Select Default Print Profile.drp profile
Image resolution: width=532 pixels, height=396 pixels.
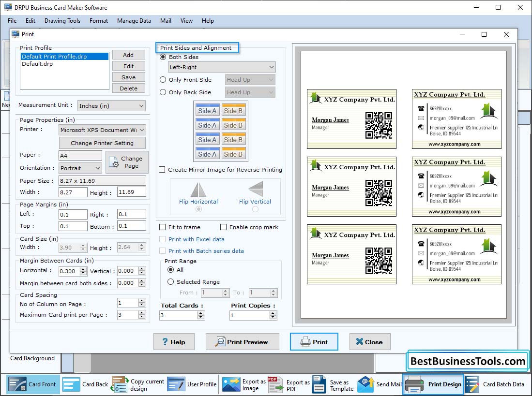pyautogui.click(x=64, y=57)
